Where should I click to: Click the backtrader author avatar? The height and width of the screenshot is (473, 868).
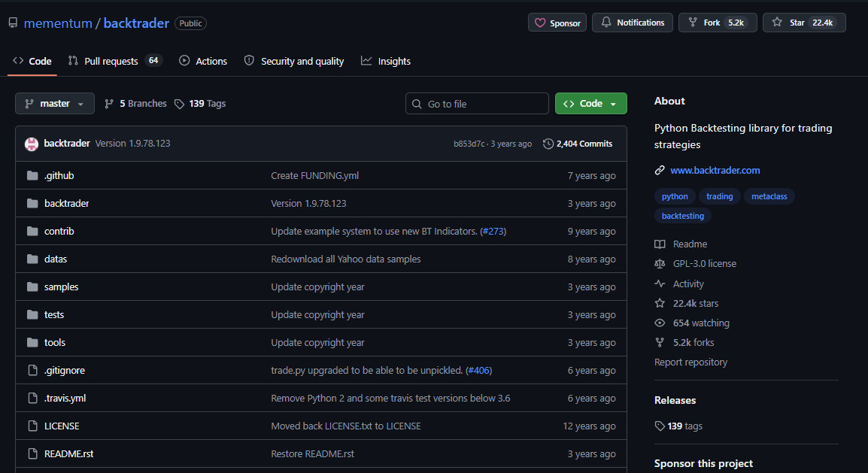click(32, 144)
